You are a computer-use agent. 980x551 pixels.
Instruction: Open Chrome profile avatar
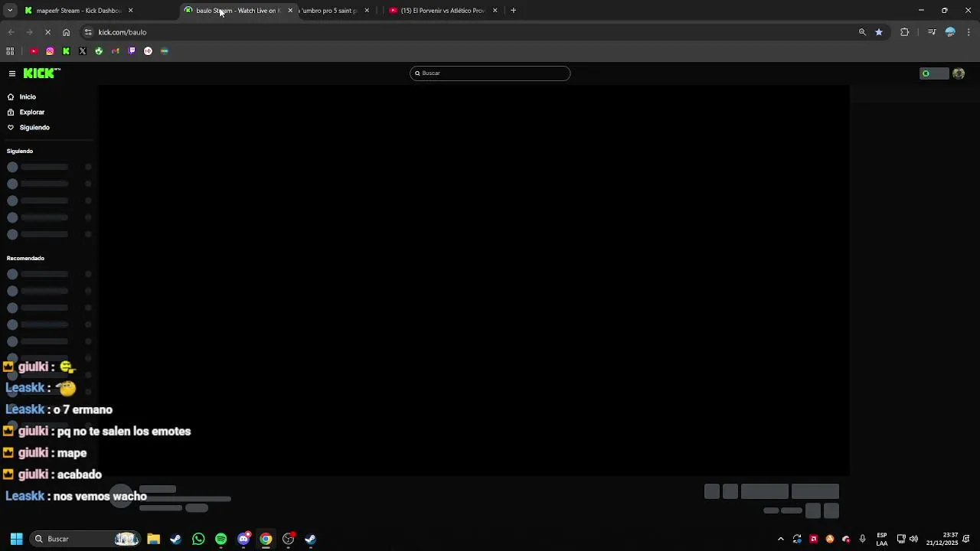(950, 32)
